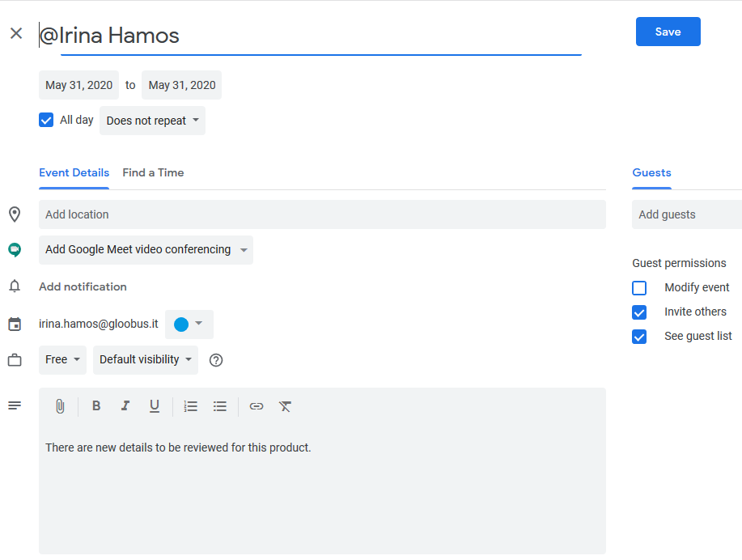The height and width of the screenshot is (560, 742).
Task: Click the event title @Irina Hamos field
Action: click(x=310, y=36)
